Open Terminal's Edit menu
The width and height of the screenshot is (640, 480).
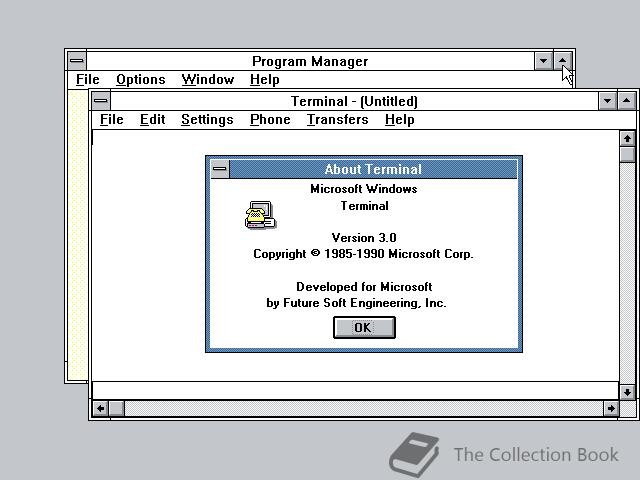[x=152, y=120]
